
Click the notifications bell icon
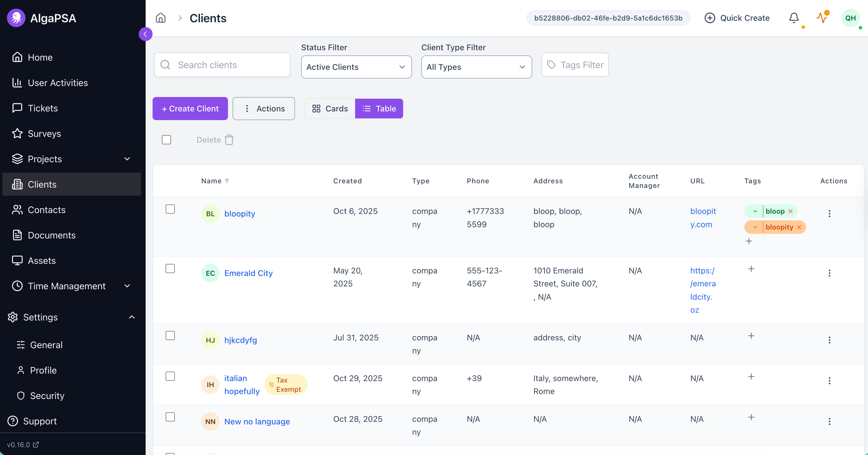pos(793,18)
